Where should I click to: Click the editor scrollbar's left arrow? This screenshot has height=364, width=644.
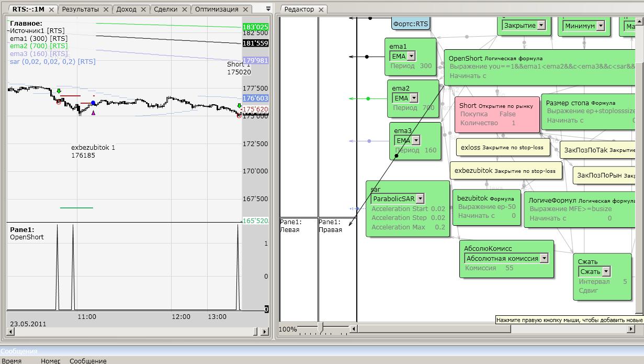pos(354,329)
